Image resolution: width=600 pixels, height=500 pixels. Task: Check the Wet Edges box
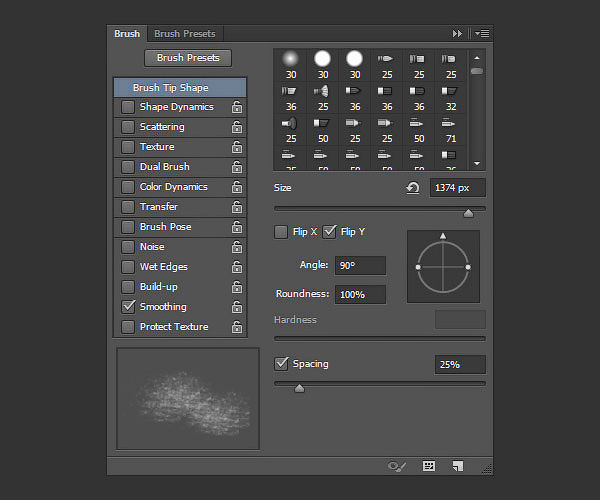tap(128, 267)
